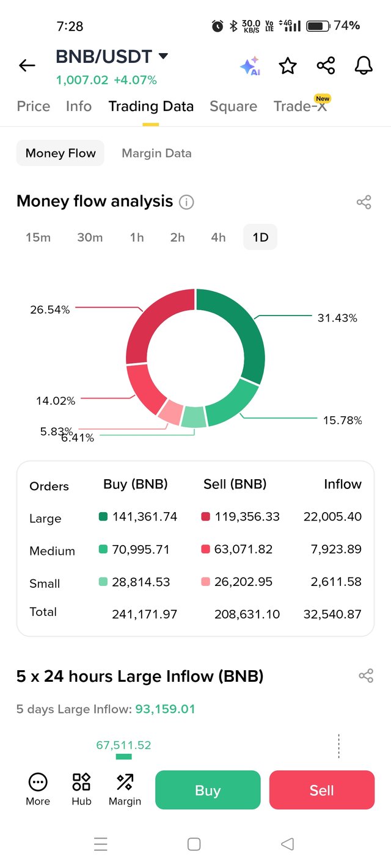Tap the price 1,007.02 +4.07% text
Screen dimensions: 391x868
coord(106,80)
